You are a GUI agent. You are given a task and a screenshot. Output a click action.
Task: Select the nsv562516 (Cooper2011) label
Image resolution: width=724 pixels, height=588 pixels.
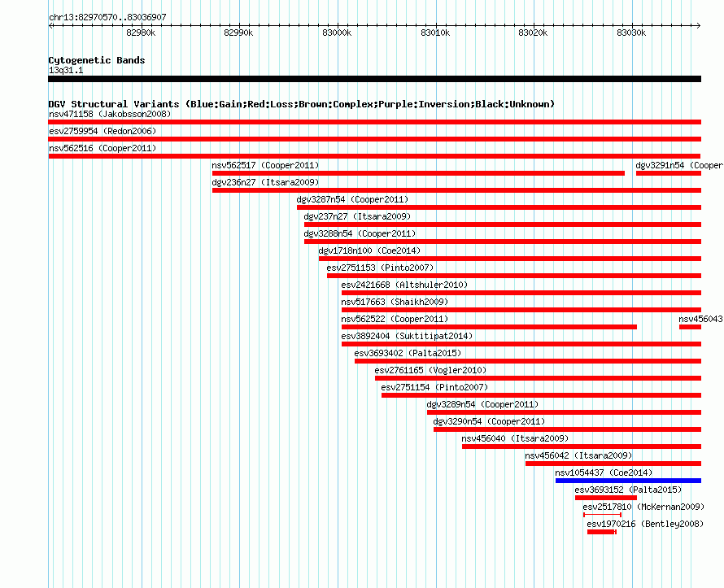102,148
